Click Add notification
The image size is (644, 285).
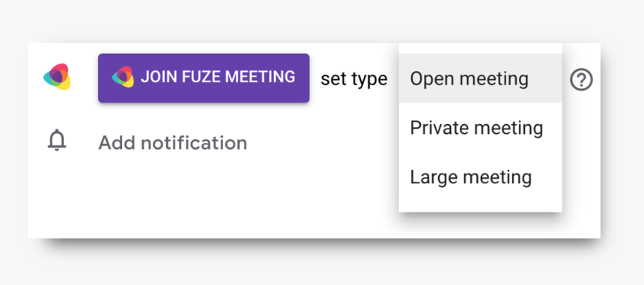pos(172,143)
